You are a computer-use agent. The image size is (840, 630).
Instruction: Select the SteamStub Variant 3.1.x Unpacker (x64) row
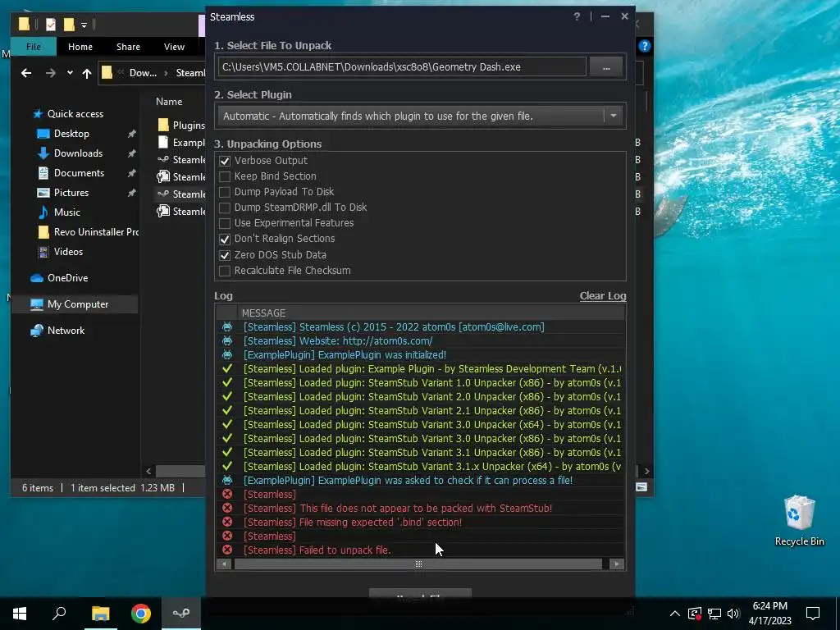coord(420,466)
